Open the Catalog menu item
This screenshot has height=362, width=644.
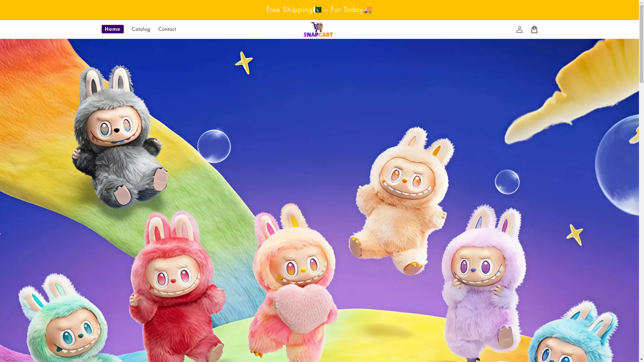point(141,29)
